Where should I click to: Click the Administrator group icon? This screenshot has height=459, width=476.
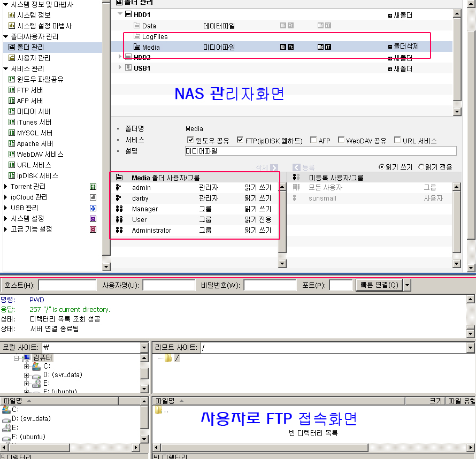(119, 230)
